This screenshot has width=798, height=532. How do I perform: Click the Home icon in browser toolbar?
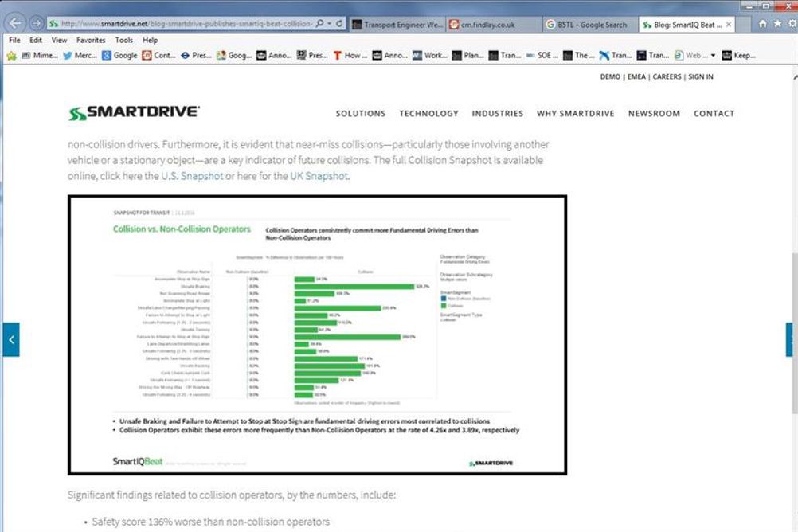762,23
